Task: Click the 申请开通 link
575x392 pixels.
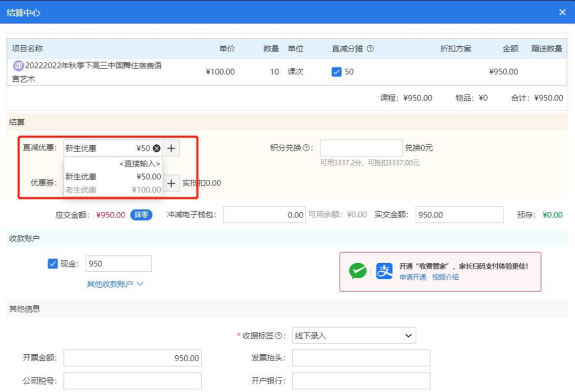Action: [413, 277]
